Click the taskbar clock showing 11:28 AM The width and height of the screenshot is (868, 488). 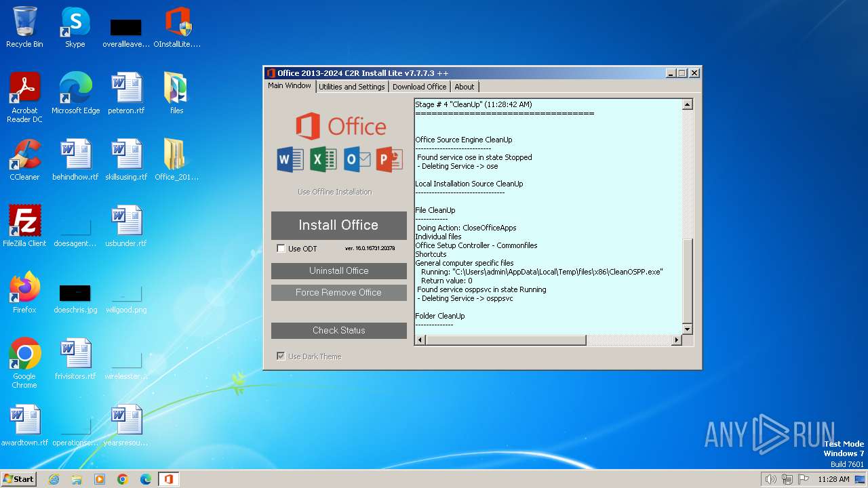pyautogui.click(x=833, y=479)
